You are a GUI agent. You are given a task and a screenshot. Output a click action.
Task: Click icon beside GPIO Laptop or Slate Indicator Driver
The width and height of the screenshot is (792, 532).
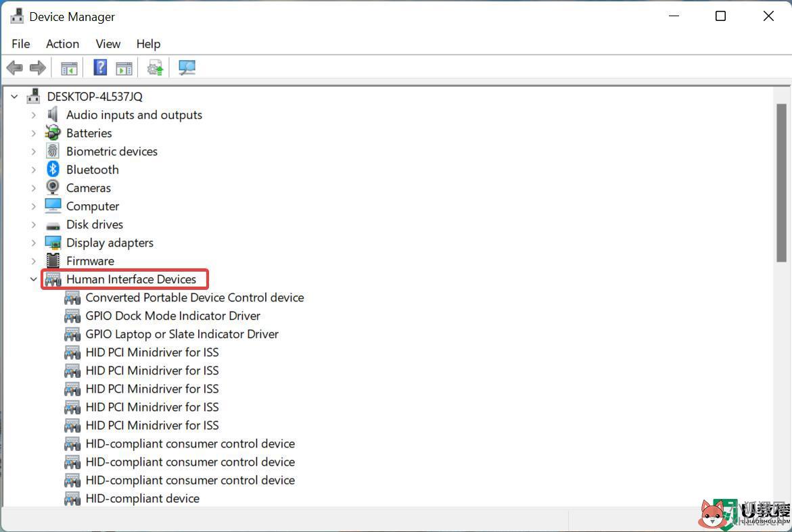click(x=72, y=334)
